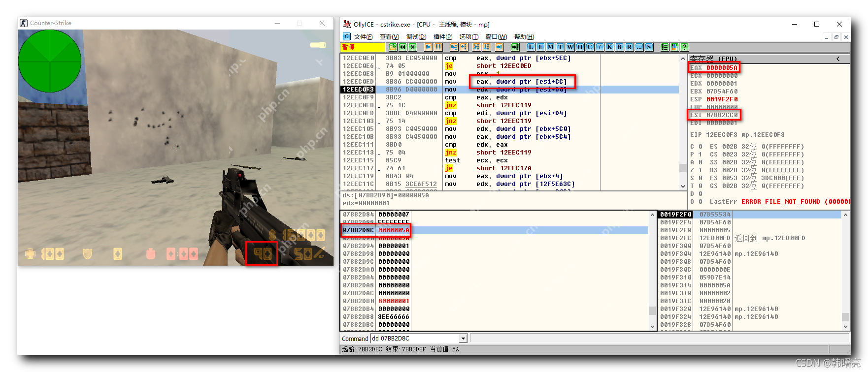
Task: Open Threads window with T button
Action: click(x=560, y=47)
